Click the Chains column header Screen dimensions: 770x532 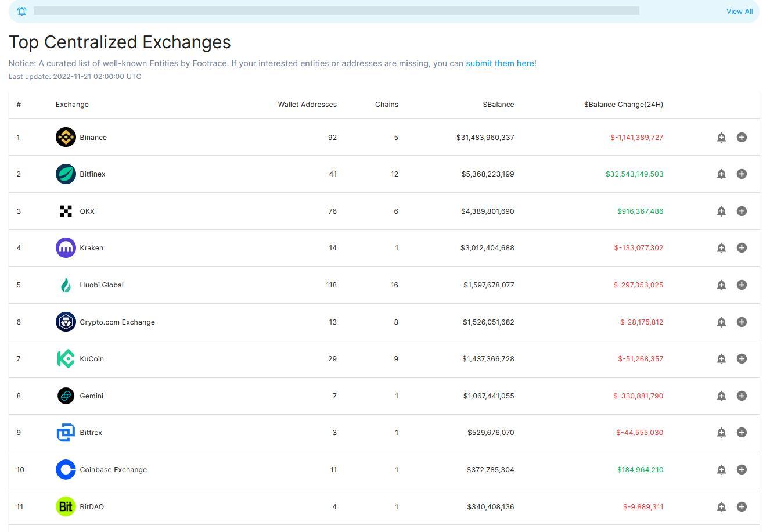click(x=387, y=105)
